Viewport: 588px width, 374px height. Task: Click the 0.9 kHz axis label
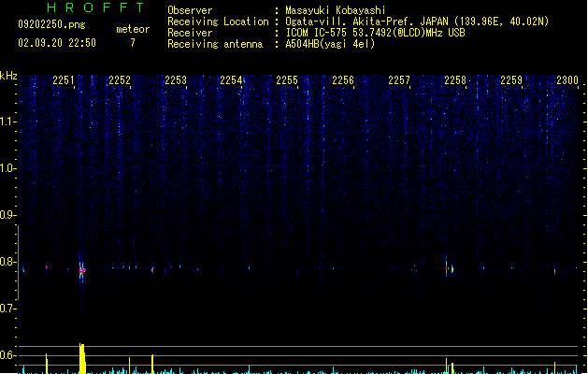coord(7,215)
